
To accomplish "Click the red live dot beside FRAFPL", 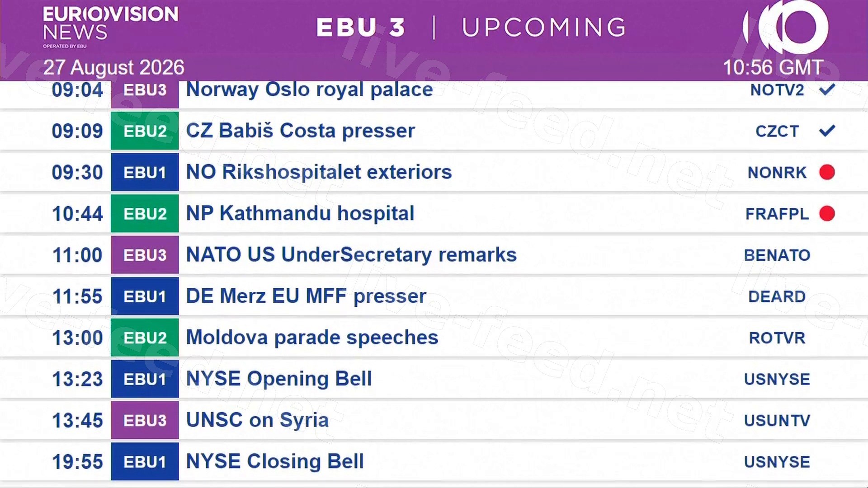I will coord(827,213).
